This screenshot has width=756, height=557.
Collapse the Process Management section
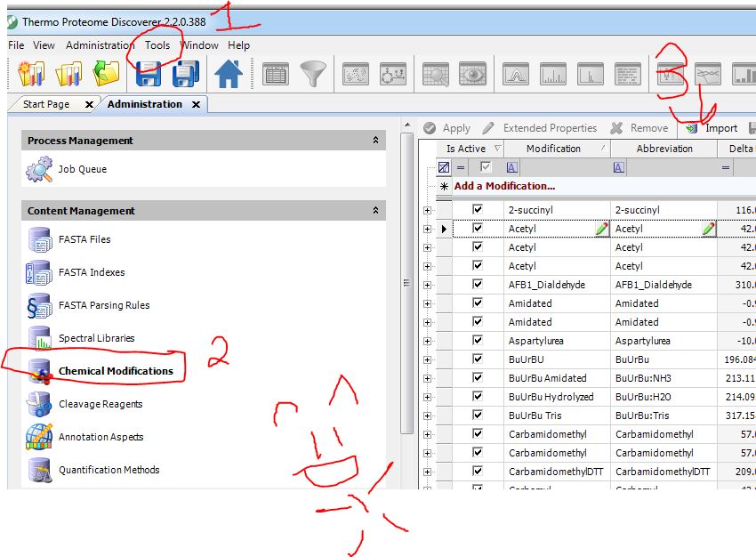[375, 141]
